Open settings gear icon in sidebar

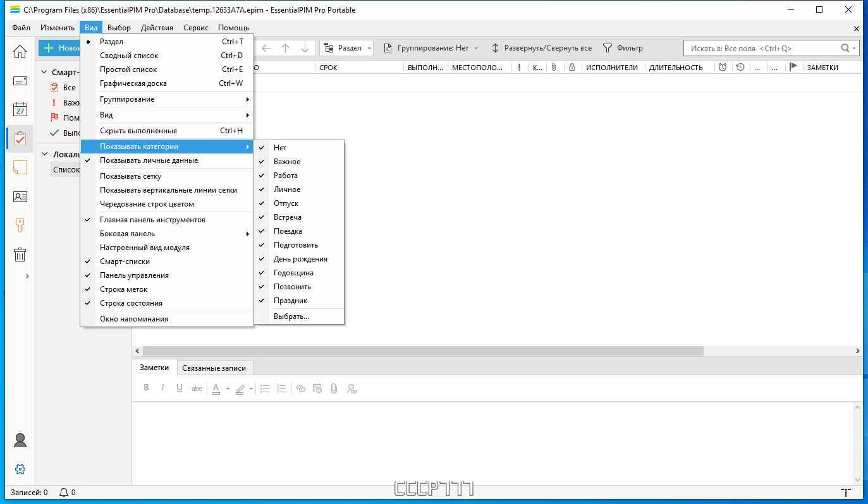pos(20,469)
